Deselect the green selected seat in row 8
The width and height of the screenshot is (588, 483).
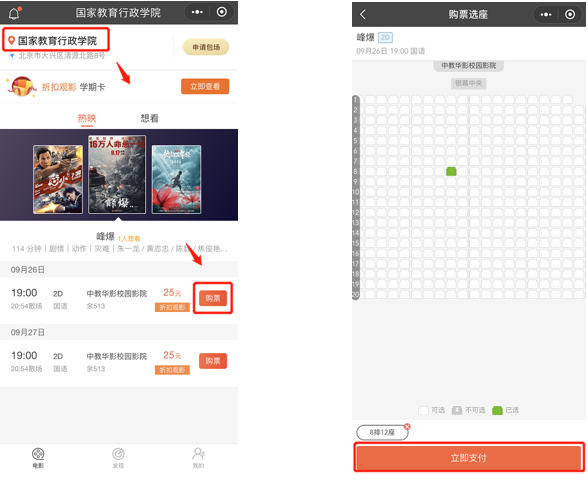pos(451,171)
